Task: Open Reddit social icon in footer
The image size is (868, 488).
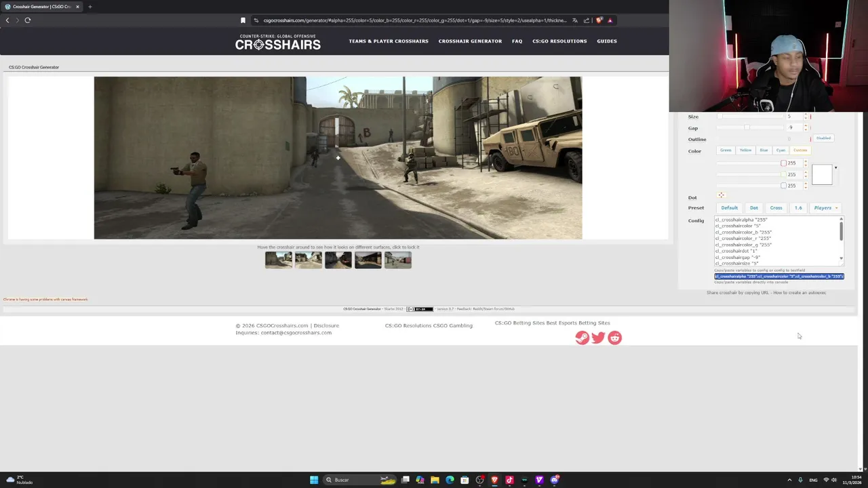Action: coord(614,338)
